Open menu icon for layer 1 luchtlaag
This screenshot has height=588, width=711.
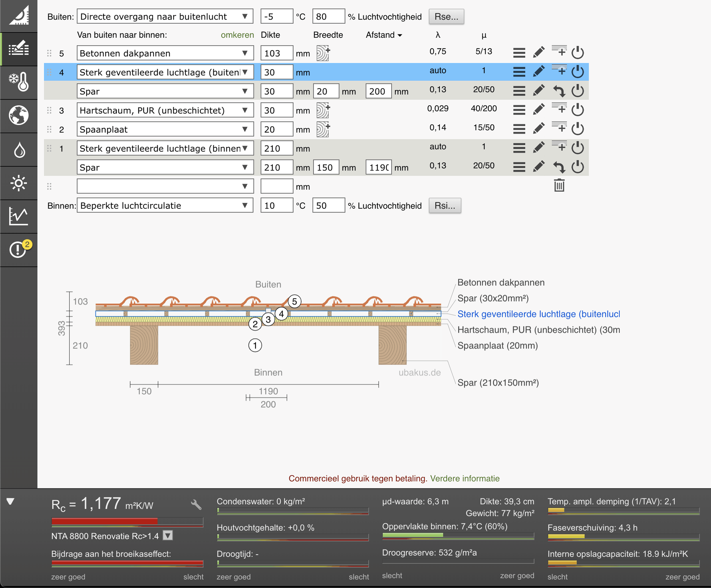point(519,148)
